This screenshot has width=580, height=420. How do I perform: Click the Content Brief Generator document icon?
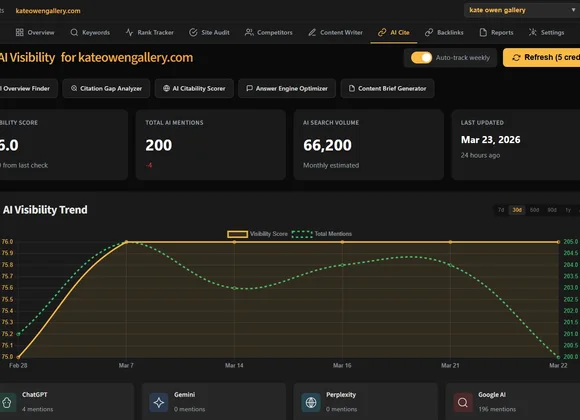[x=352, y=88]
